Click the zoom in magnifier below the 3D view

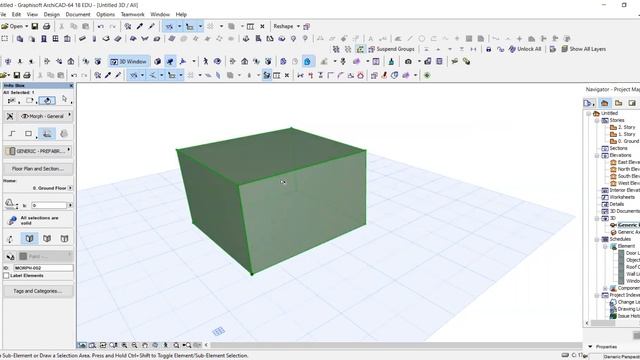point(124,345)
